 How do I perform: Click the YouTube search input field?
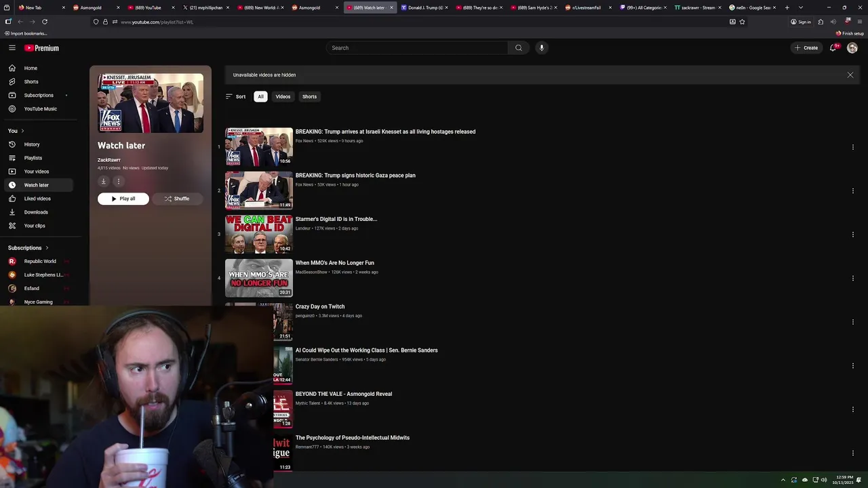pyautogui.click(x=417, y=47)
